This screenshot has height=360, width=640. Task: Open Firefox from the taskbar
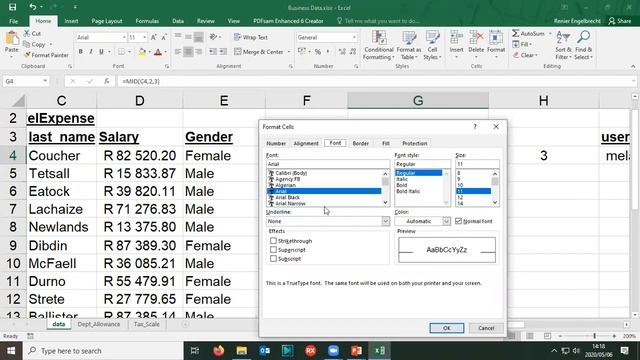(x=219, y=350)
